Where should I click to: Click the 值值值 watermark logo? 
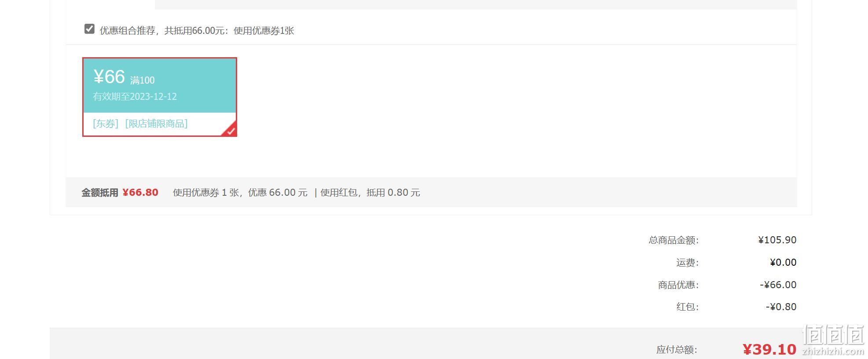tap(833, 335)
